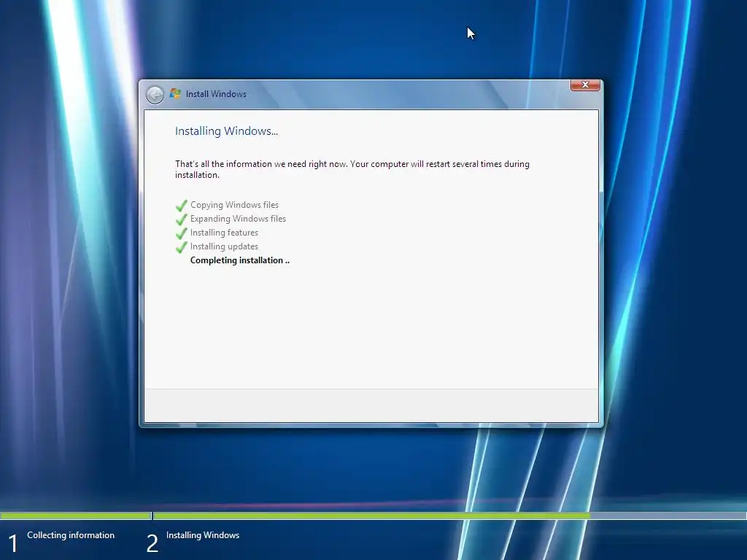This screenshot has height=560, width=747.
Task: Click the "Installing Windows" stage label at bottom
Action: pos(203,535)
